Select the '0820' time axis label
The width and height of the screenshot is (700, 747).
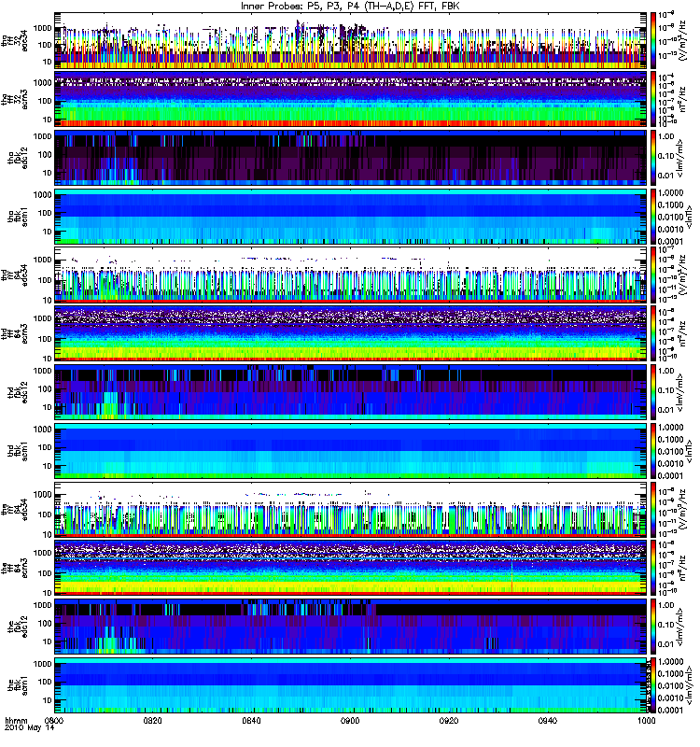pyautogui.click(x=152, y=721)
